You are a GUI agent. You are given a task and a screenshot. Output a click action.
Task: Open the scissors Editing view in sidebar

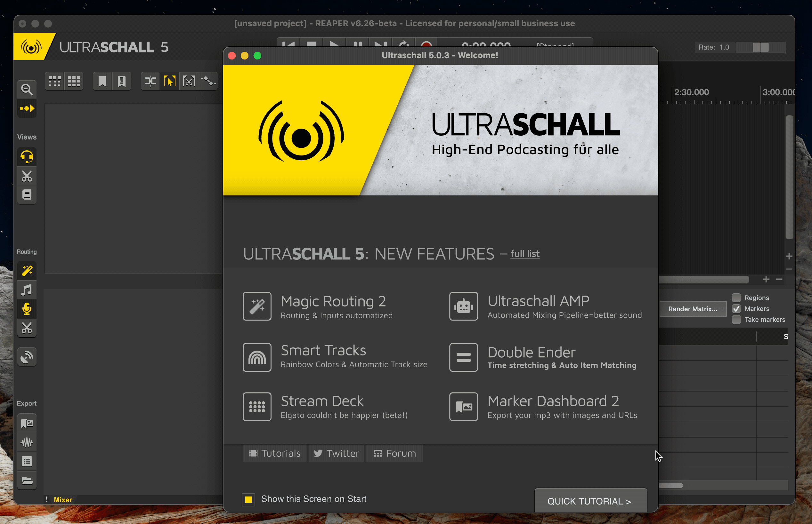click(x=27, y=176)
